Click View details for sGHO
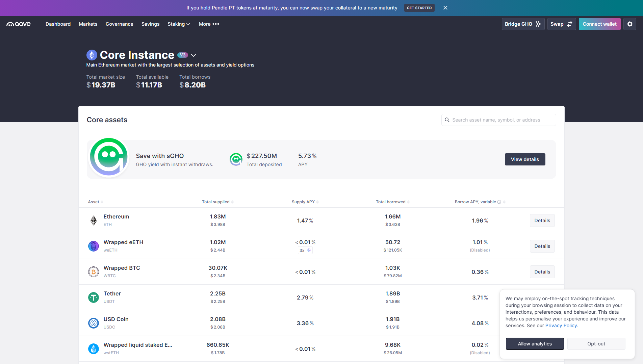This screenshot has height=364, width=643. click(x=525, y=159)
